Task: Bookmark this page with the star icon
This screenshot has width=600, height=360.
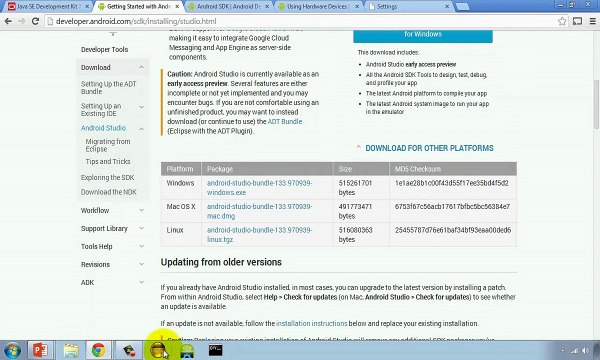Action: [562, 21]
